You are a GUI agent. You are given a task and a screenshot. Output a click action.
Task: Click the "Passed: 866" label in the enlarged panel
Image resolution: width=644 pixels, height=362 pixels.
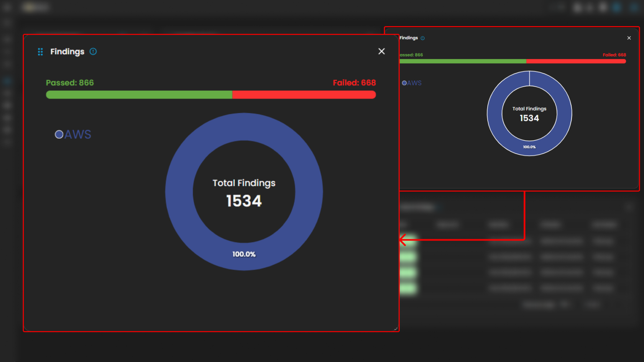coord(70,83)
